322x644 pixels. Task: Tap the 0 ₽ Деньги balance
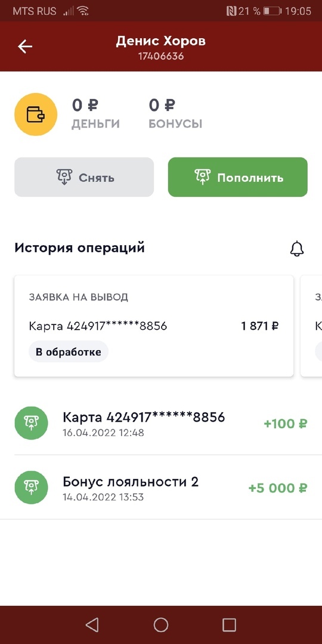95,114
